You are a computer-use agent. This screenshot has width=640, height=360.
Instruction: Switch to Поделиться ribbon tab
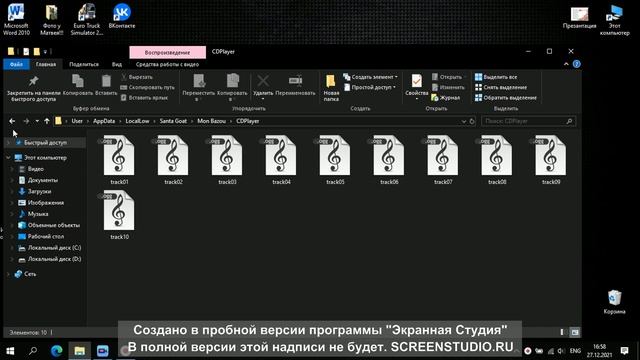tap(84, 64)
